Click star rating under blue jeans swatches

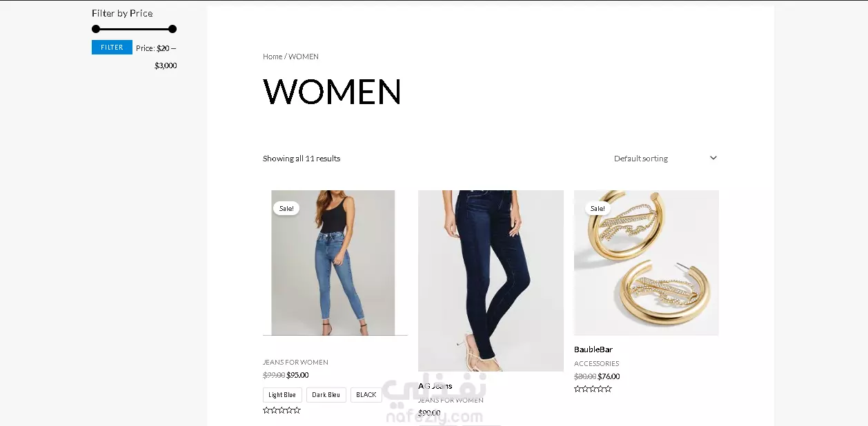click(x=282, y=410)
